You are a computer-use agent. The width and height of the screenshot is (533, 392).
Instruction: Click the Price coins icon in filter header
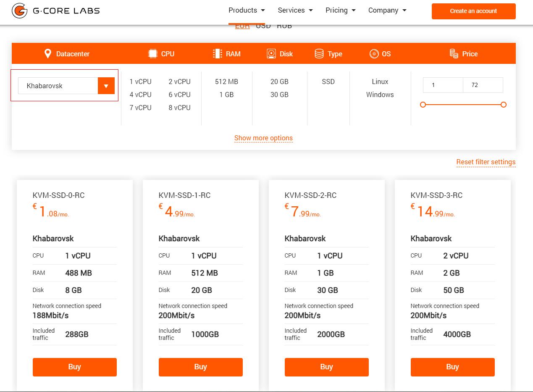[454, 54]
